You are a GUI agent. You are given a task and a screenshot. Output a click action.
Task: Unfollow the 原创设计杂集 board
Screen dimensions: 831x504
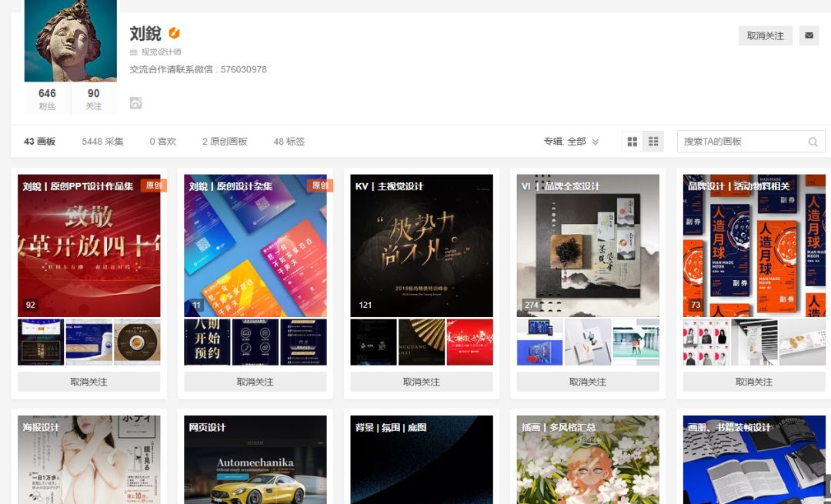coord(255,382)
